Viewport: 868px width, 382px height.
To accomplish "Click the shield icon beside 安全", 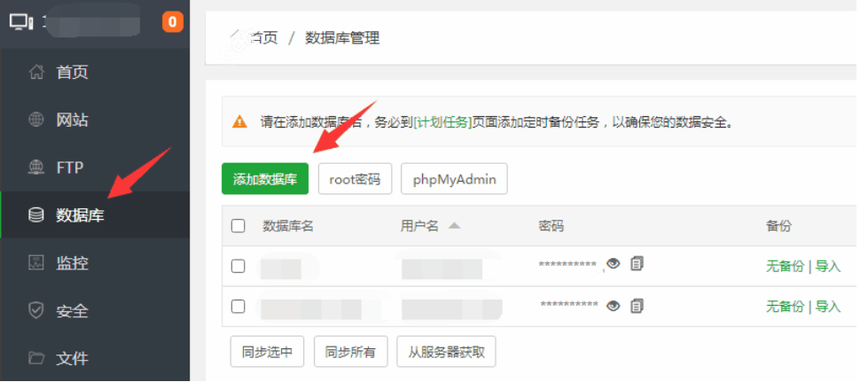I will pos(36,310).
